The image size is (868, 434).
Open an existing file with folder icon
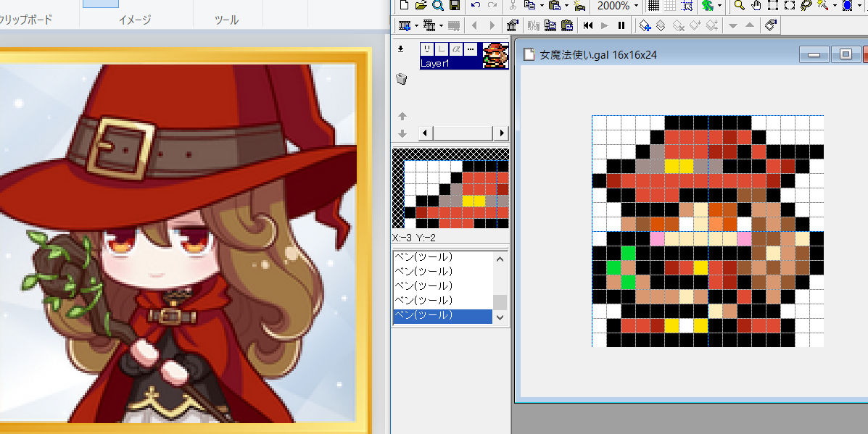(421, 6)
